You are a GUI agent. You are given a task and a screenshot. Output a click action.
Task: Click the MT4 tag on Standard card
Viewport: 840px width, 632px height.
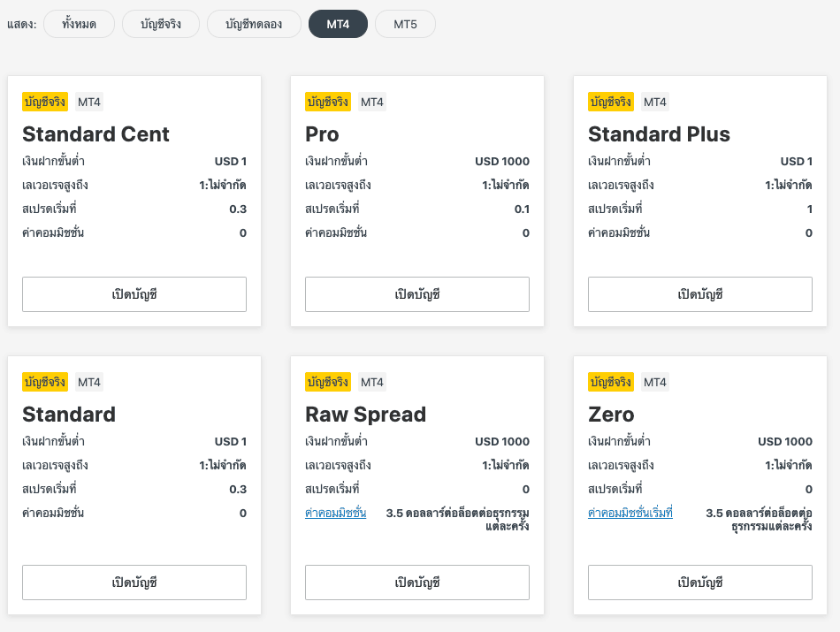point(89,382)
